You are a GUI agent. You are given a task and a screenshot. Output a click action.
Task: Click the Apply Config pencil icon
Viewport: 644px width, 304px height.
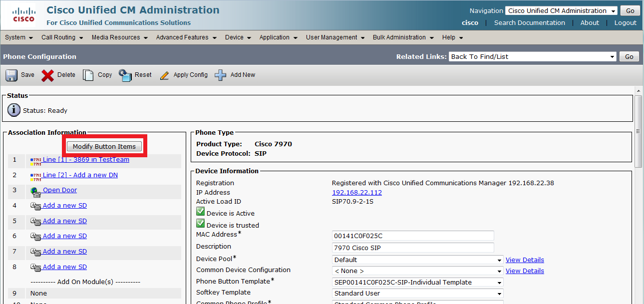coord(164,75)
